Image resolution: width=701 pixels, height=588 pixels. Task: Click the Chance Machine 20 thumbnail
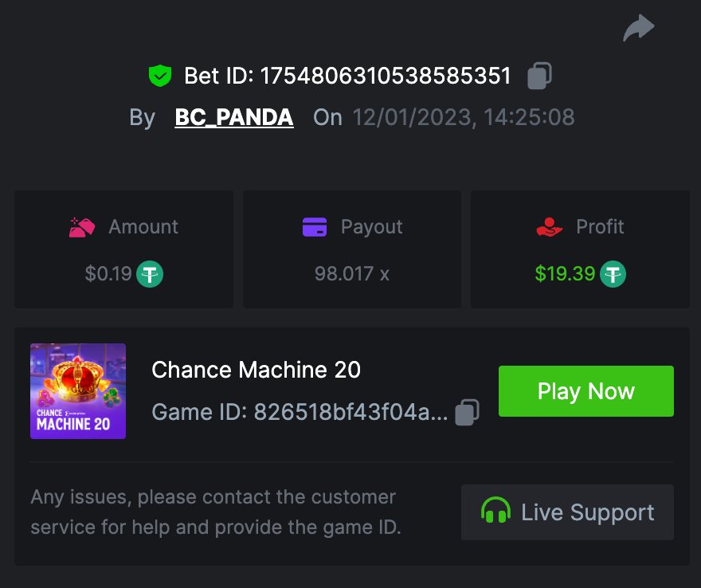tap(78, 391)
